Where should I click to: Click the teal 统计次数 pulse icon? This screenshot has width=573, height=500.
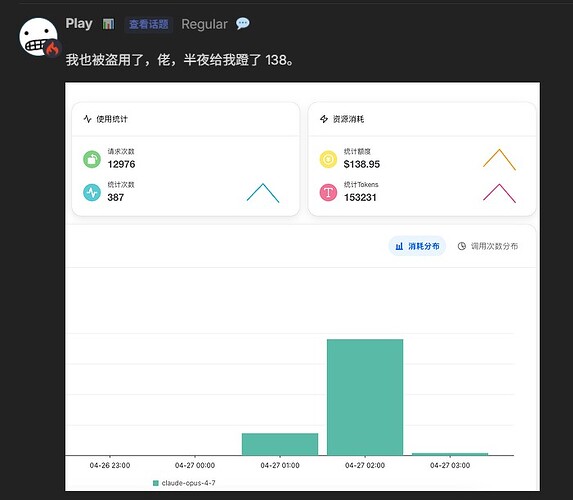[92, 192]
